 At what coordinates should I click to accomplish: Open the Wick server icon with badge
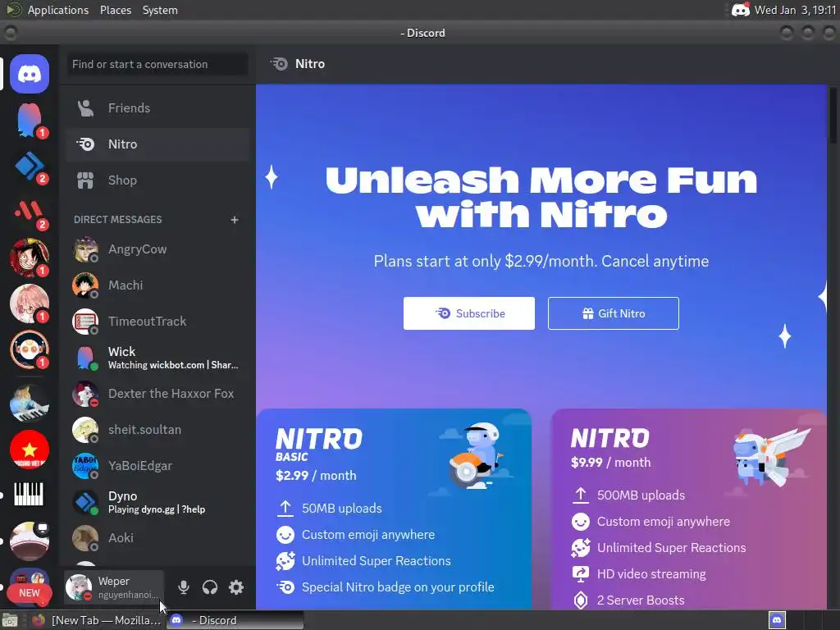point(30,120)
